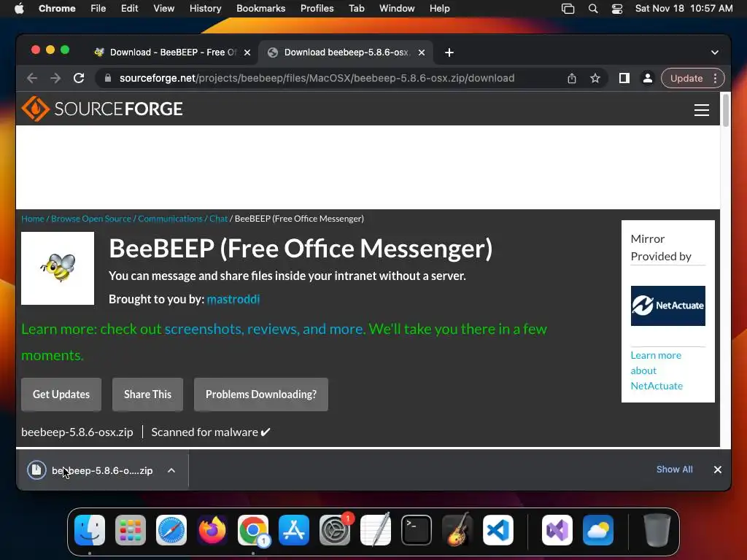
Task: Open the File menu
Action: click(x=98, y=9)
